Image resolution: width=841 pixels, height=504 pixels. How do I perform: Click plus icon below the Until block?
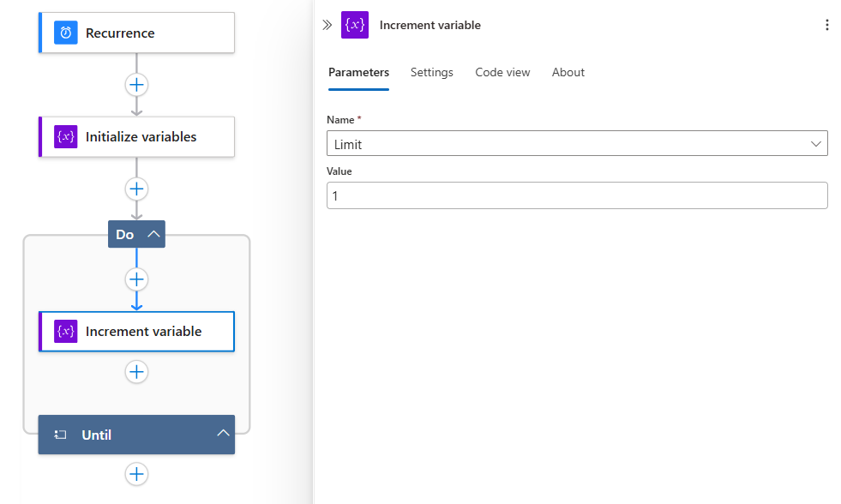[136, 474]
